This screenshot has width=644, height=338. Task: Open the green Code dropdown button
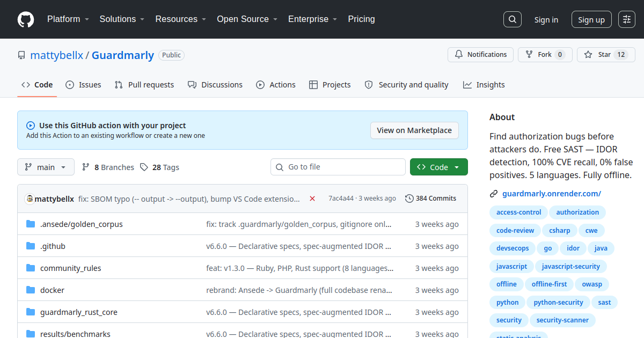point(439,167)
